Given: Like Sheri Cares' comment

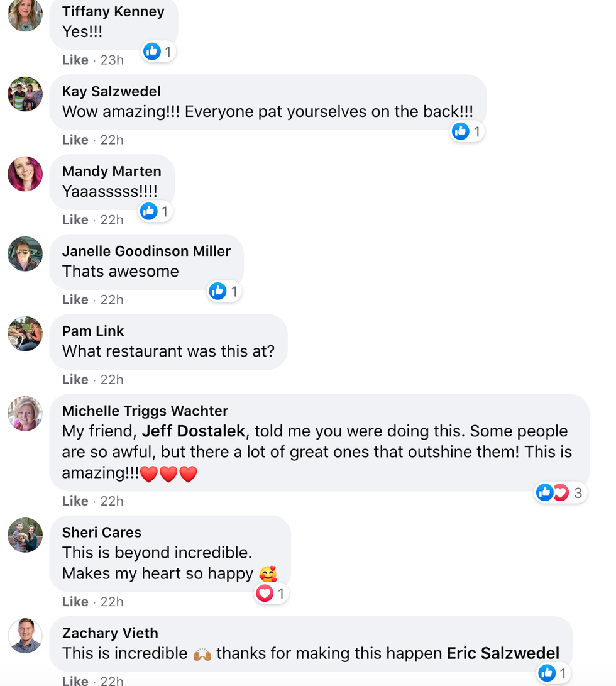Looking at the screenshot, I should (75, 602).
